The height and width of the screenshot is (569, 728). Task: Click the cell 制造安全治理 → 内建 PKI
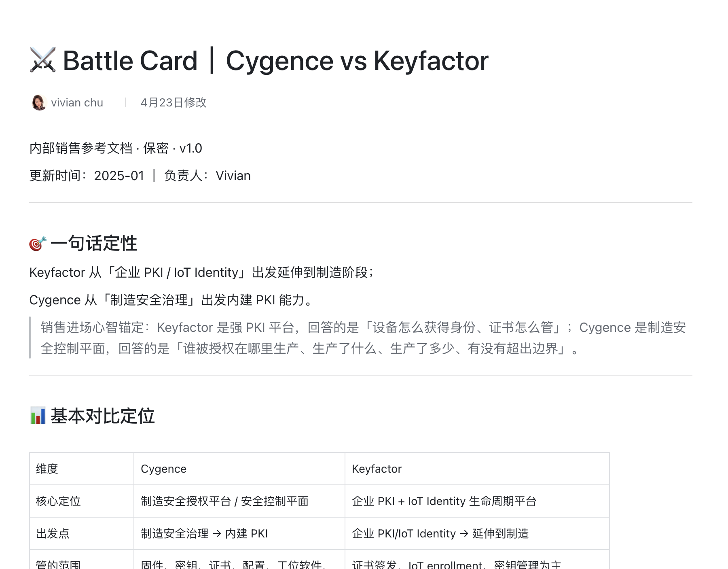click(x=239, y=533)
